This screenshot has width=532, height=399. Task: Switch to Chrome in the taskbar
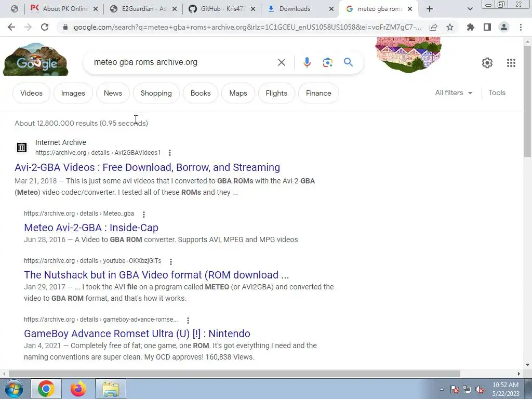46,389
